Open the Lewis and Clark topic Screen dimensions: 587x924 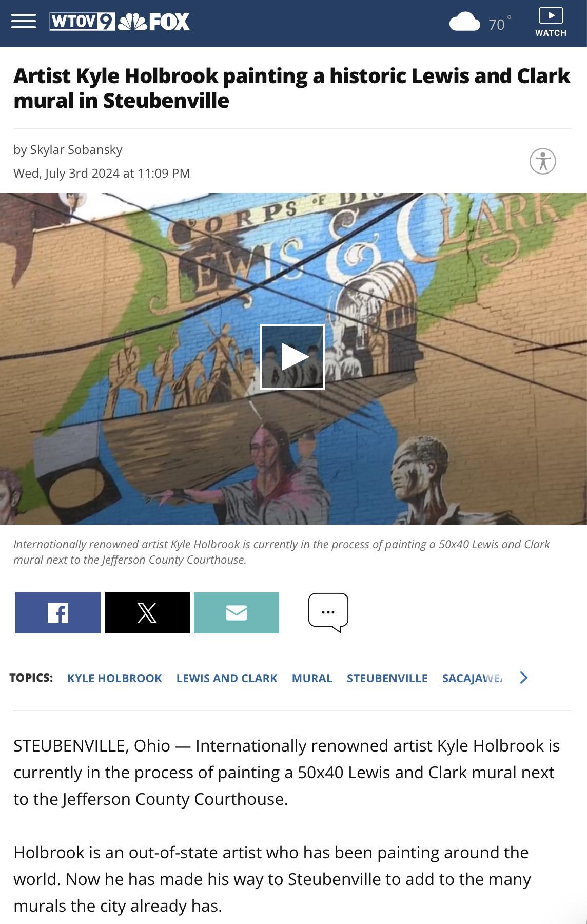coord(227,678)
